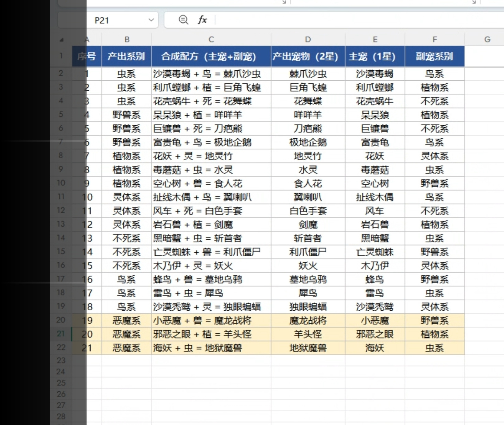The image size is (504, 425).
Task: Select row 28 header
Action: [x=61, y=416]
